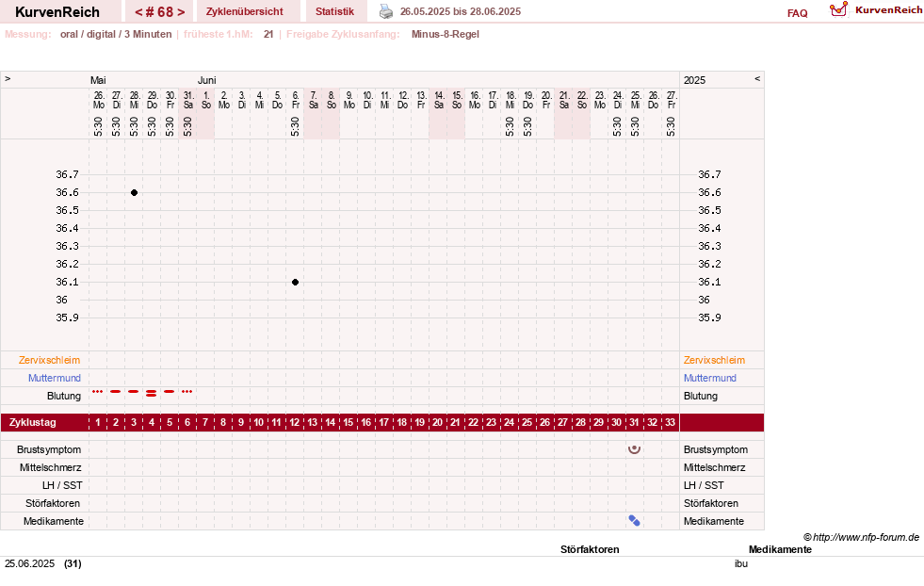Click the KurvenReich crown logo icon
Viewport: 924px width, 586px height.
click(838, 9)
